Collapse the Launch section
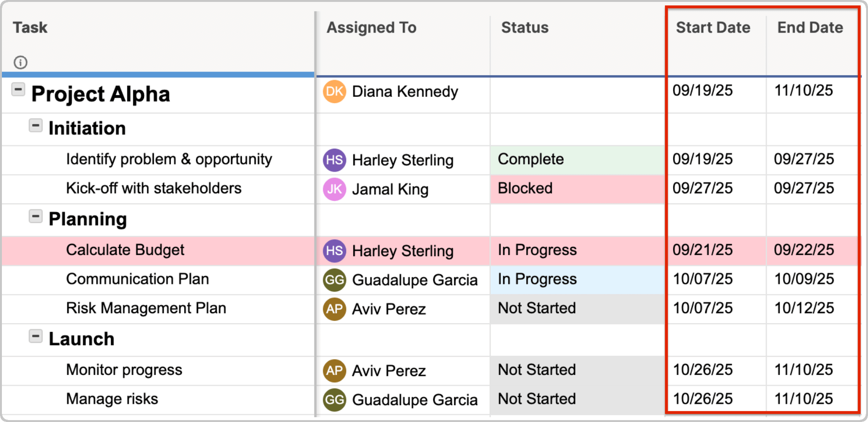 [x=36, y=336]
